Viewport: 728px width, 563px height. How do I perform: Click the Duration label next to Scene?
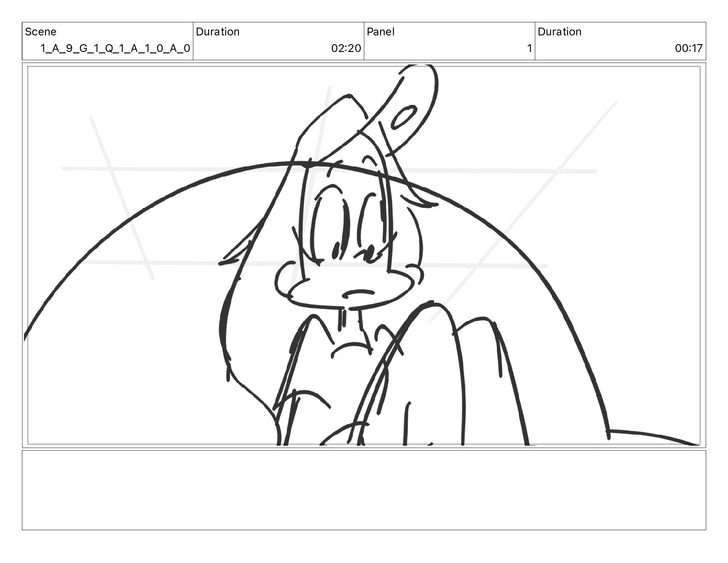(218, 32)
